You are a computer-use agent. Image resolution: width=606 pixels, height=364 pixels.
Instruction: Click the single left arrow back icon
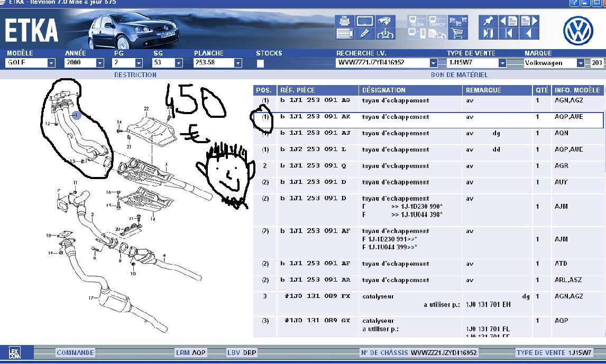(x=529, y=34)
